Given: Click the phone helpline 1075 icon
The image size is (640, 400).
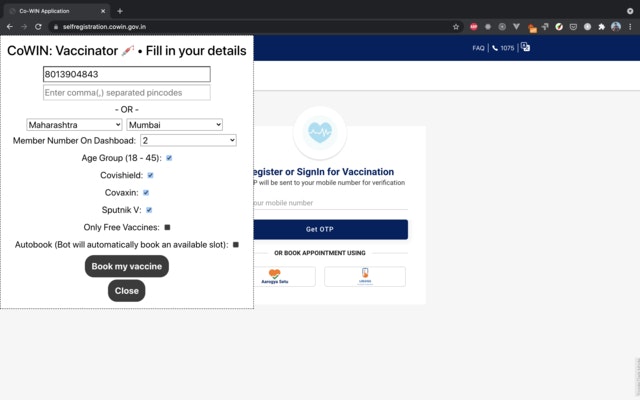Looking at the screenshot, I should pos(495,48).
